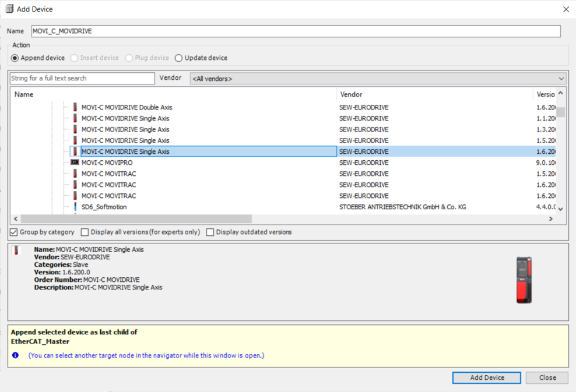
Task: Click the red MOVIDRIVE device preview image
Action: click(524, 280)
